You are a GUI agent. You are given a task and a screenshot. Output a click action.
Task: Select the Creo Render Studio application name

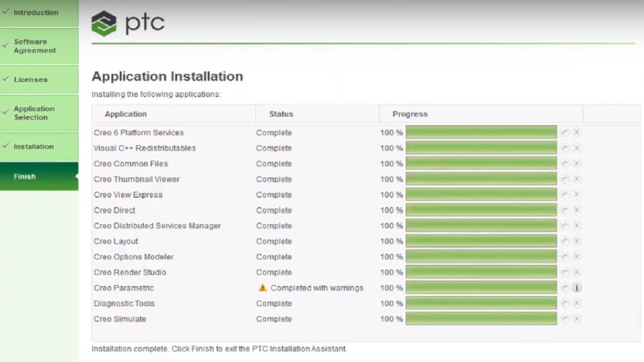(x=130, y=273)
